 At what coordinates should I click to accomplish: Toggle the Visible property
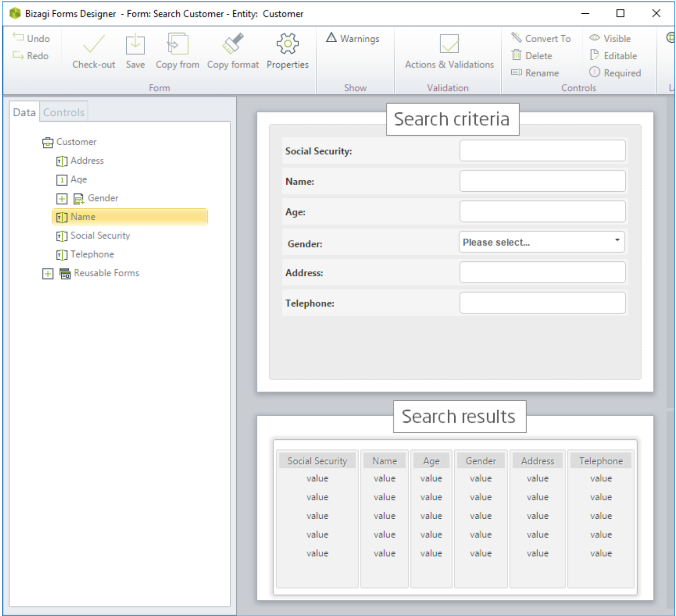(610, 38)
